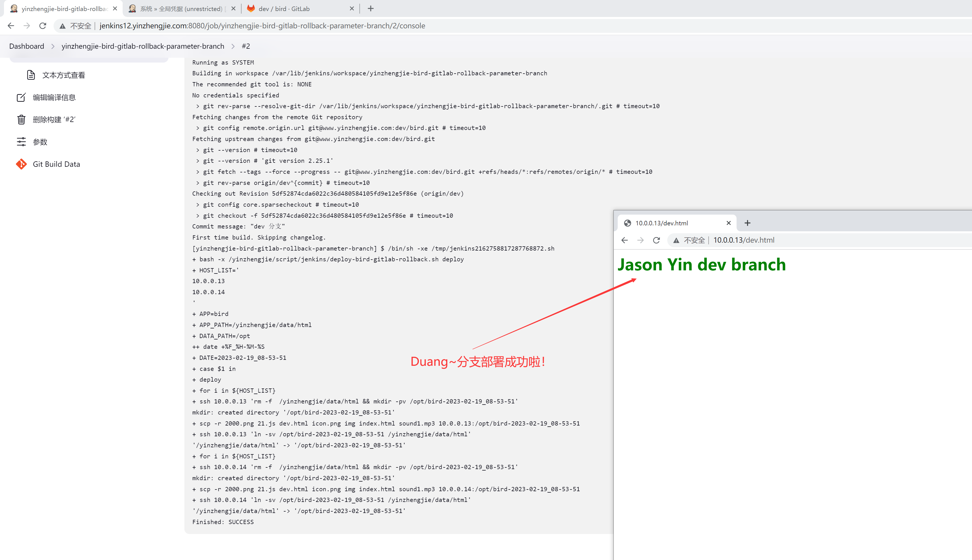Reload the 10.0.0.13/dev.html page
Screen dimensions: 972x560
tap(656, 240)
